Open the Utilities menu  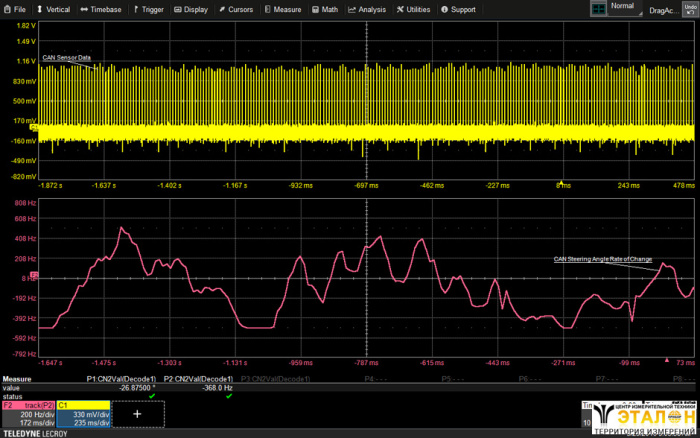coord(413,9)
